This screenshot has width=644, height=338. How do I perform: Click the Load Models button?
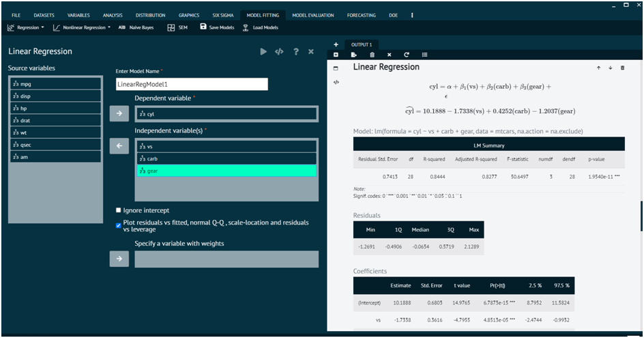click(260, 27)
